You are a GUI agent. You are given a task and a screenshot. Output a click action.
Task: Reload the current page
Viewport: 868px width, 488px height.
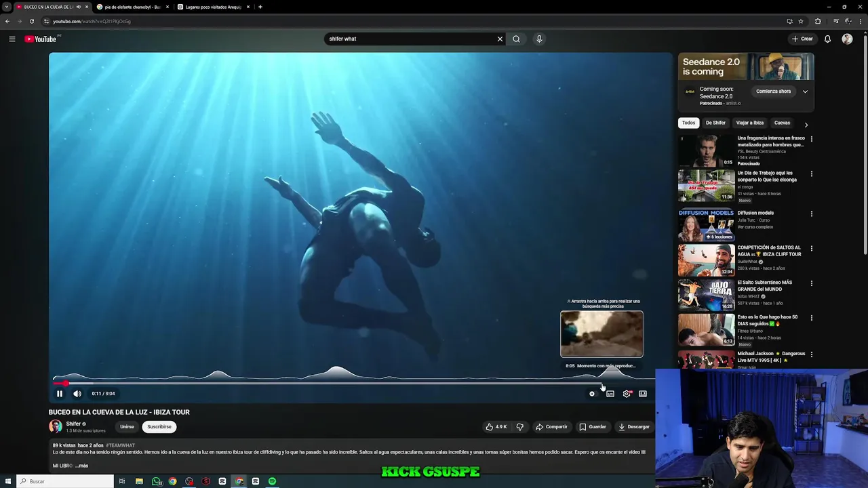31,21
